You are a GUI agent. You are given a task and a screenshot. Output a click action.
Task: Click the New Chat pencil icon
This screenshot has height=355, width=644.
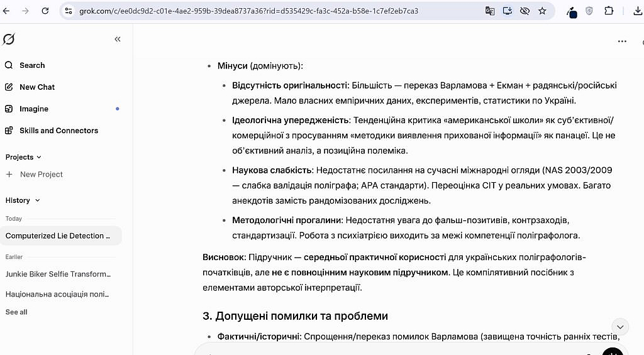pos(9,87)
